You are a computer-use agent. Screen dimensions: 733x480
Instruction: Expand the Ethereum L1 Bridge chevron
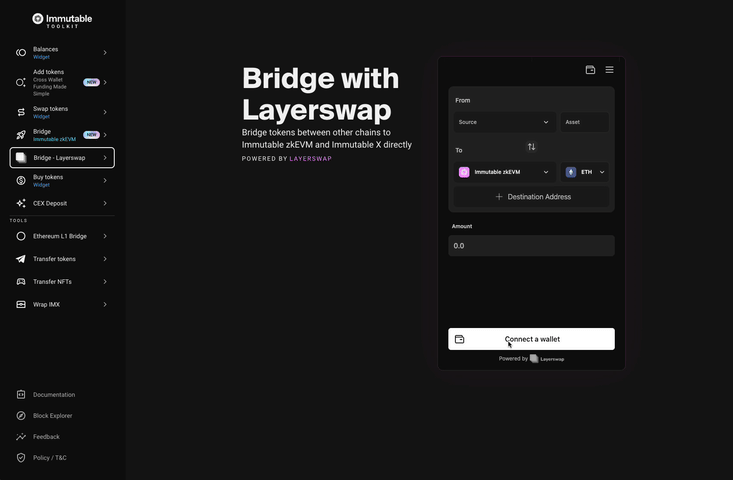105,236
